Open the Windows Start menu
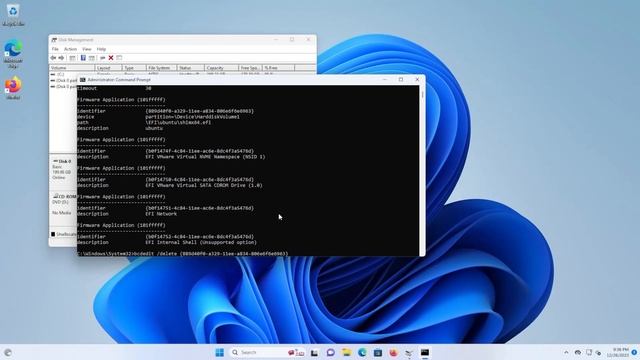This screenshot has width=640, height=360. [220, 352]
